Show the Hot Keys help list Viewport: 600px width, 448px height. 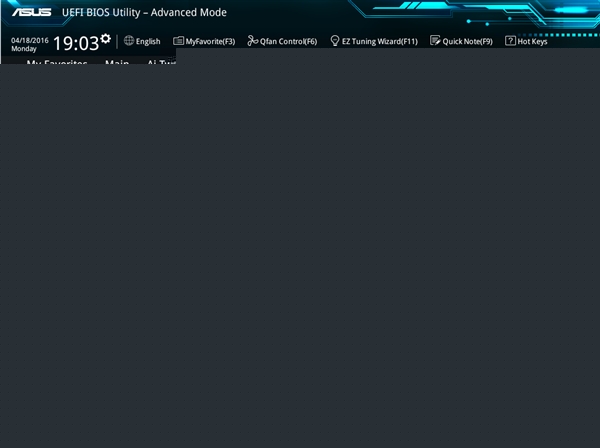pyautogui.click(x=526, y=41)
